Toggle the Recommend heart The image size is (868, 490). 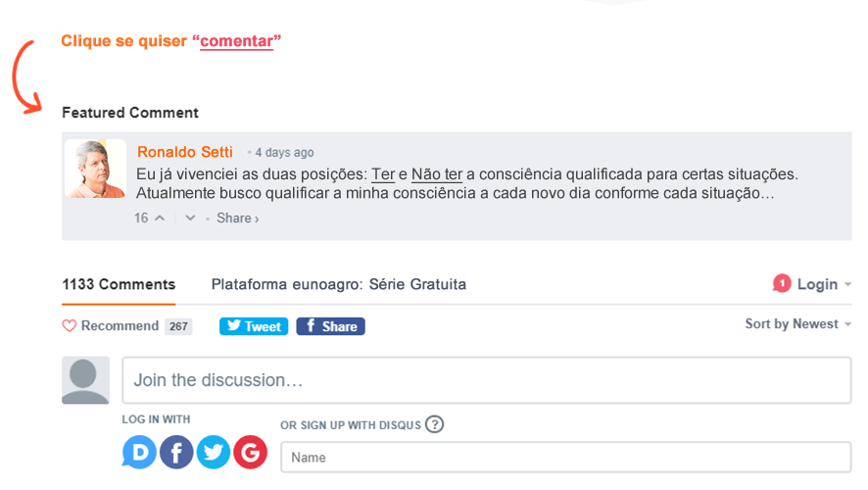click(x=70, y=325)
